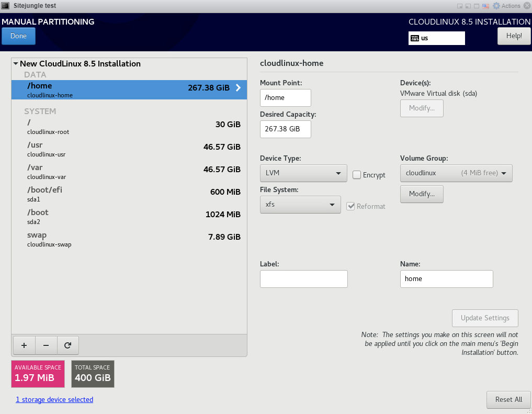532x414 pixels.
Task: Click the arrow chevron on /home row
Action: 238,88
